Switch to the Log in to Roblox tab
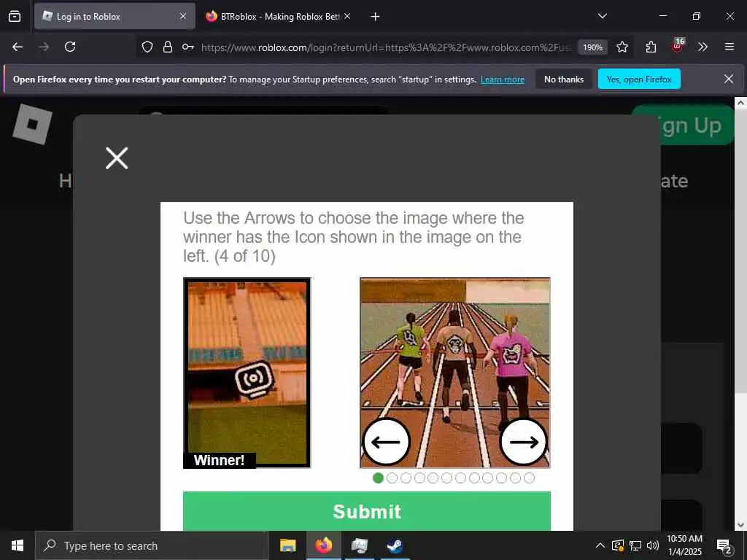This screenshot has width=747, height=560. (x=115, y=17)
